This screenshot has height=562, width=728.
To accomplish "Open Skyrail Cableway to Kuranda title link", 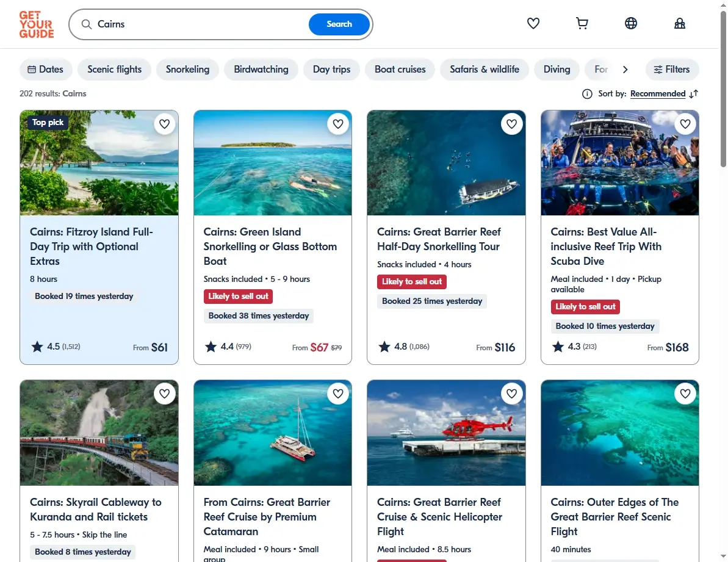I will (x=95, y=509).
